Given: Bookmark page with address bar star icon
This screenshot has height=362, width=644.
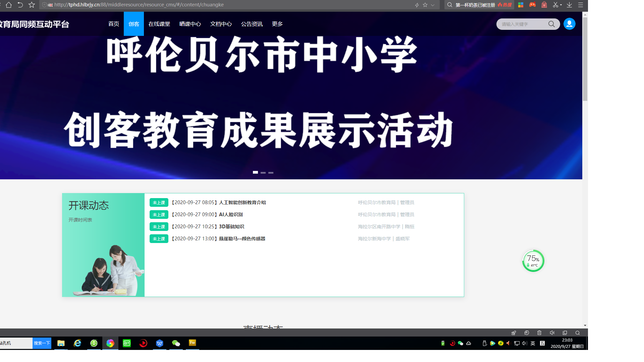Looking at the screenshot, I should click(x=425, y=5).
